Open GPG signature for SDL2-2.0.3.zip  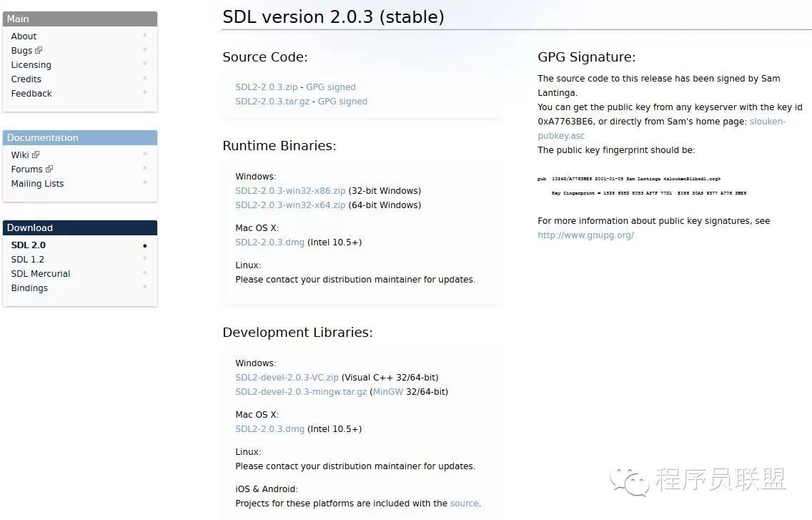331,87
